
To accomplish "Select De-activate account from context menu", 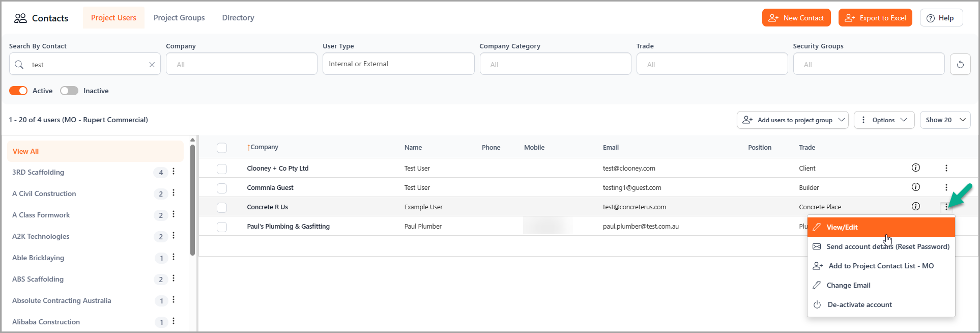I will pos(859,304).
